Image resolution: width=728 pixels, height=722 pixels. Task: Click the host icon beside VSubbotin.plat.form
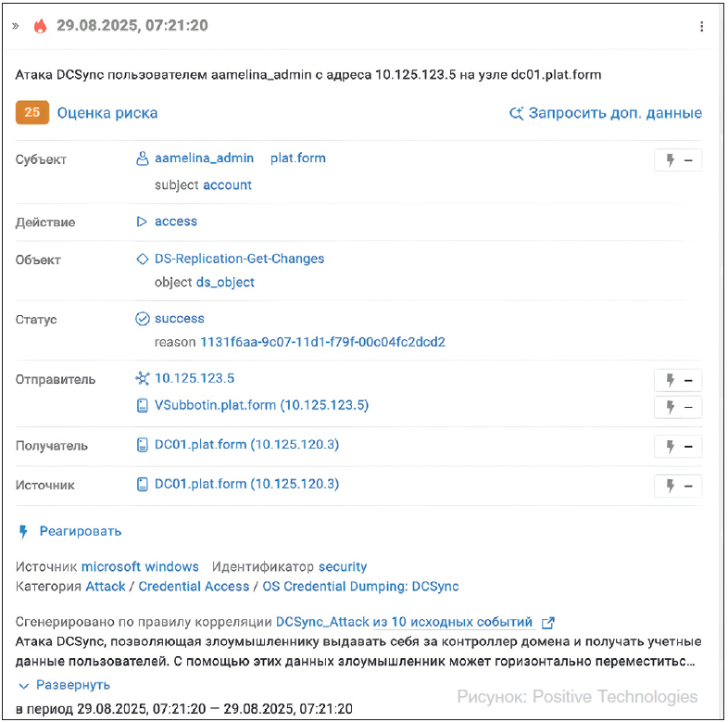click(x=143, y=405)
